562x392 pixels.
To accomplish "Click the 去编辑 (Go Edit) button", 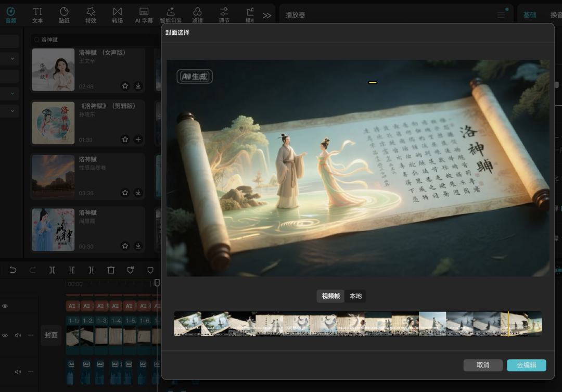I will point(527,365).
